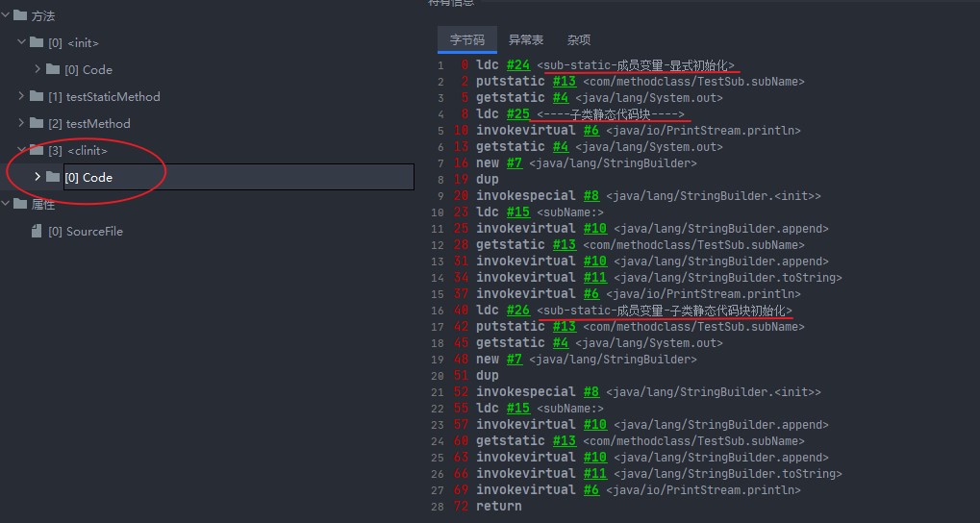
Task: Click the folder icon of [0] <init>
Action: click(x=37, y=42)
